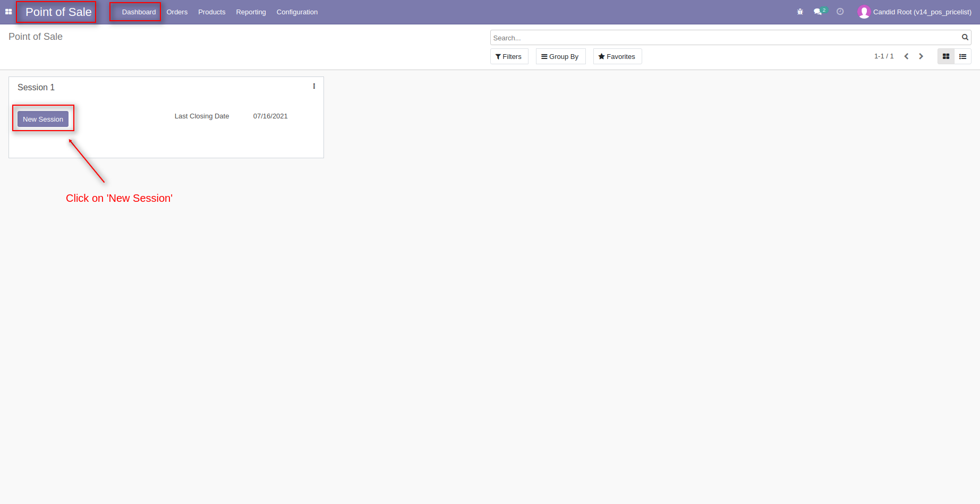Expand the Filters dropdown
Viewport: 980px width, 504px height.
(x=509, y=56)
